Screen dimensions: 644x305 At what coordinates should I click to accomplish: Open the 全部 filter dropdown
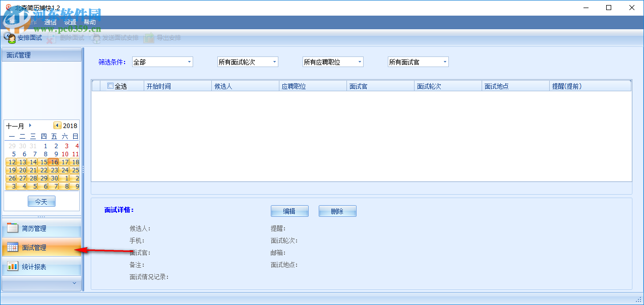coord(189,62)
